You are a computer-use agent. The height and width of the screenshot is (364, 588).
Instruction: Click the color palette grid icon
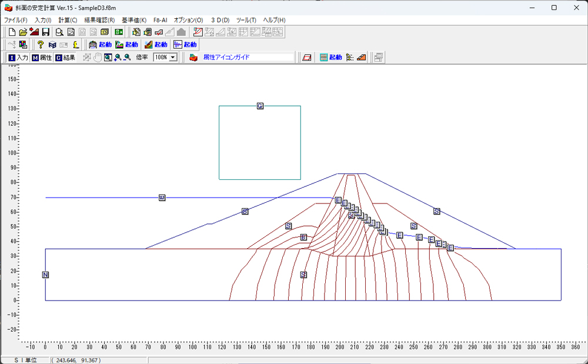click(x=23, y=45)
